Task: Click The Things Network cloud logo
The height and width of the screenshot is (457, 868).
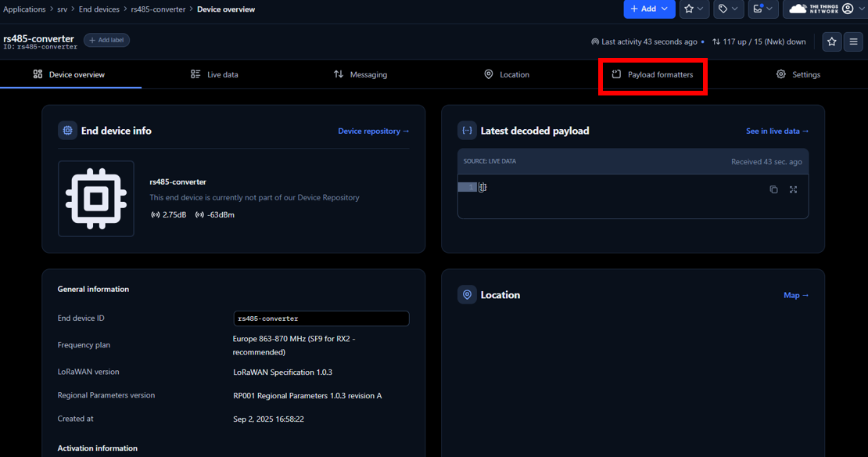Action: [798, 9]
